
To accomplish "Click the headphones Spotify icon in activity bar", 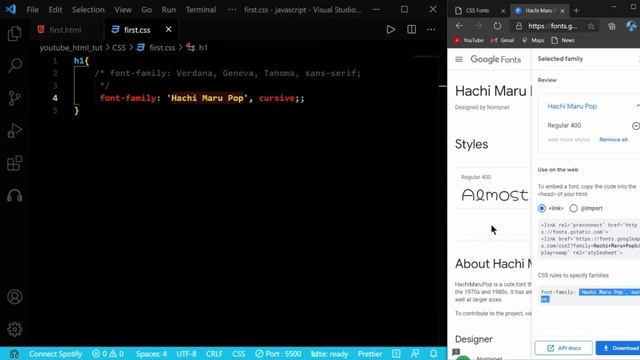I will pyautogui.click(x=15, y=196).
